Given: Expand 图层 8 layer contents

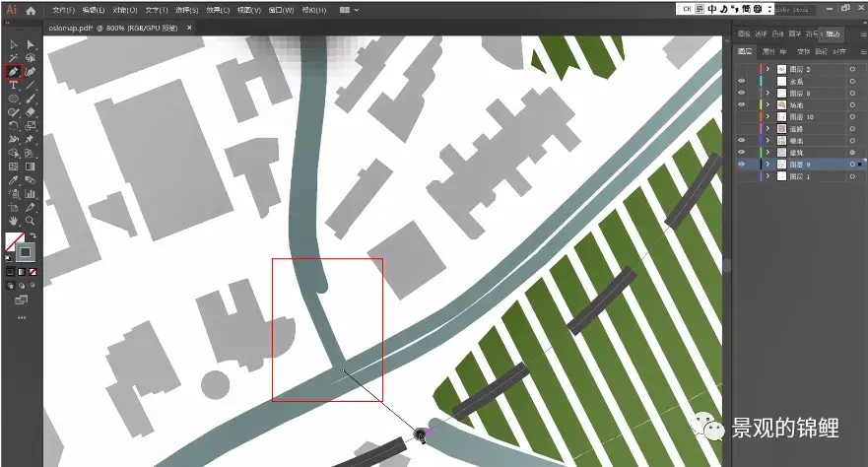Looking at the screenshot, I should (x=768, y=93).
